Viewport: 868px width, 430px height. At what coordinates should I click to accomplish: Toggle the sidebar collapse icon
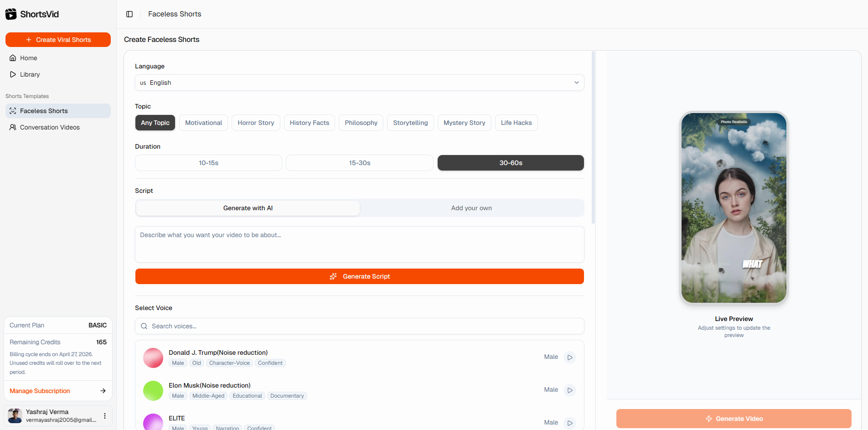point(129,14)
